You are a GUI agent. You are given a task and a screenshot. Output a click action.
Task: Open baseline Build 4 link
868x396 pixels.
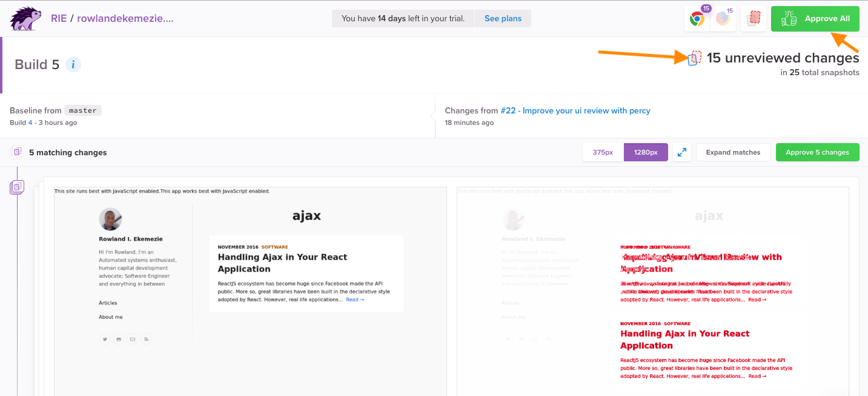click(30, 122)
